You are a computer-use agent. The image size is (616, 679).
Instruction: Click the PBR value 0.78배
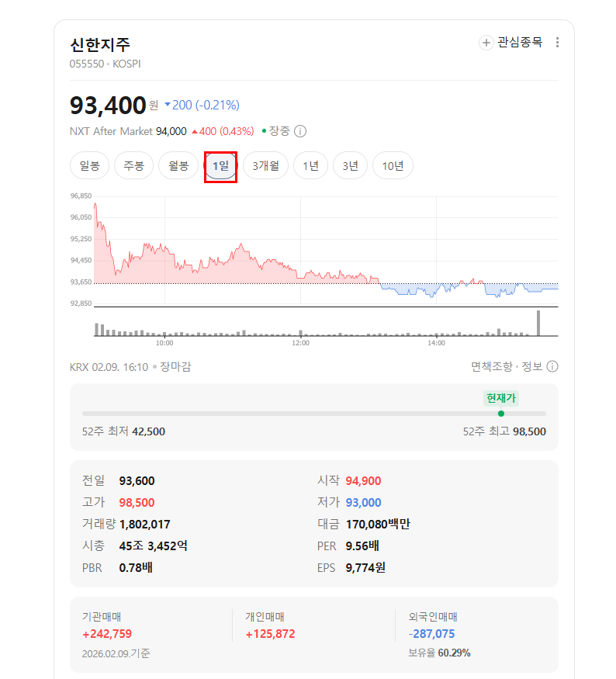pos(136,568)
